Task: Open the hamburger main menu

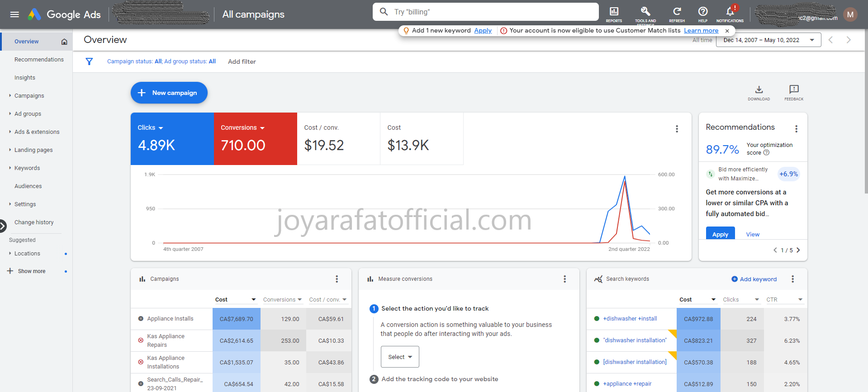Action: 14,14
